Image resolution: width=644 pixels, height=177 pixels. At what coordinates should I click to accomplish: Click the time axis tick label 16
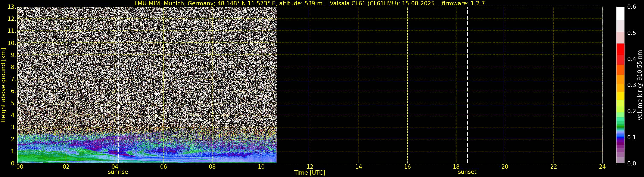pyautogui.click(x=407, y=167)
